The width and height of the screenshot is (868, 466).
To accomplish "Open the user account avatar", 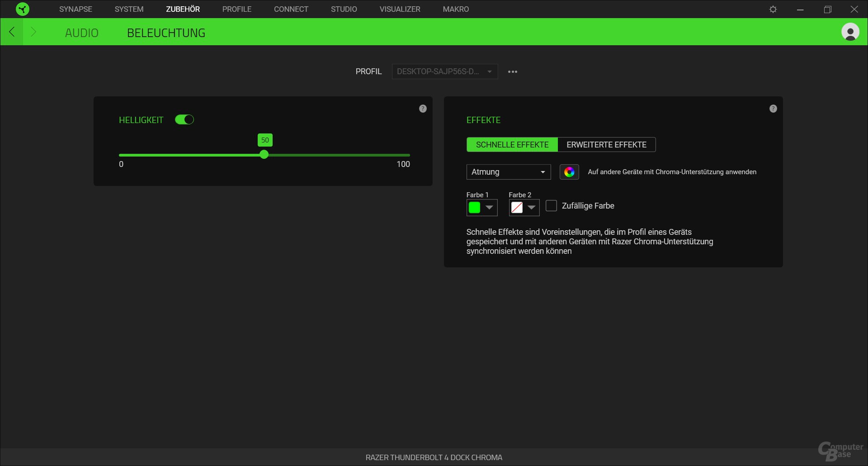I will tap(850, 32).
